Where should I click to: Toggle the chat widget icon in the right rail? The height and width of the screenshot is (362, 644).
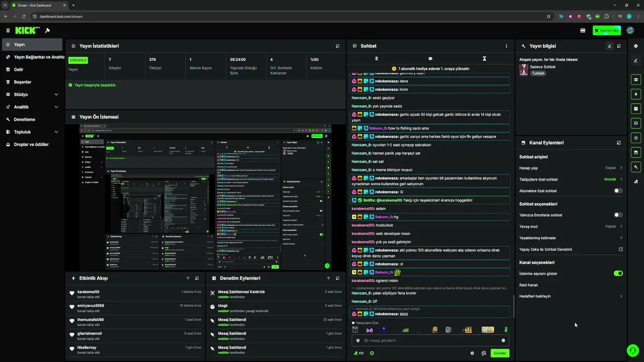click(x=636, y=123)
